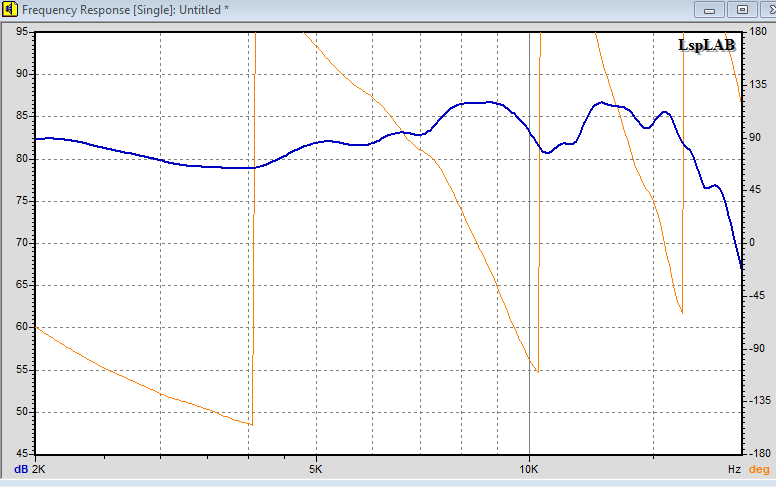Click the '-45' degree axis value
This screenshot has height=487, width=776.
[757, 295]
